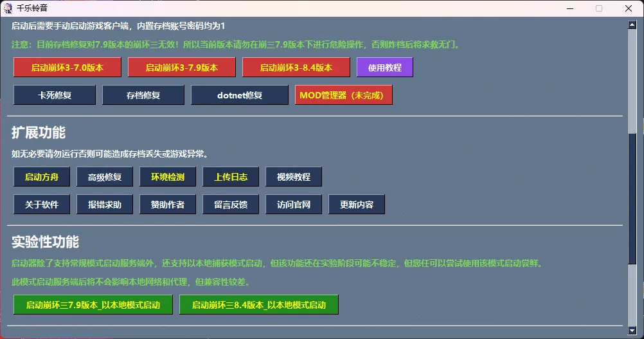
Task: Click 启动方舟 button
Action: [x=42, y=177]
